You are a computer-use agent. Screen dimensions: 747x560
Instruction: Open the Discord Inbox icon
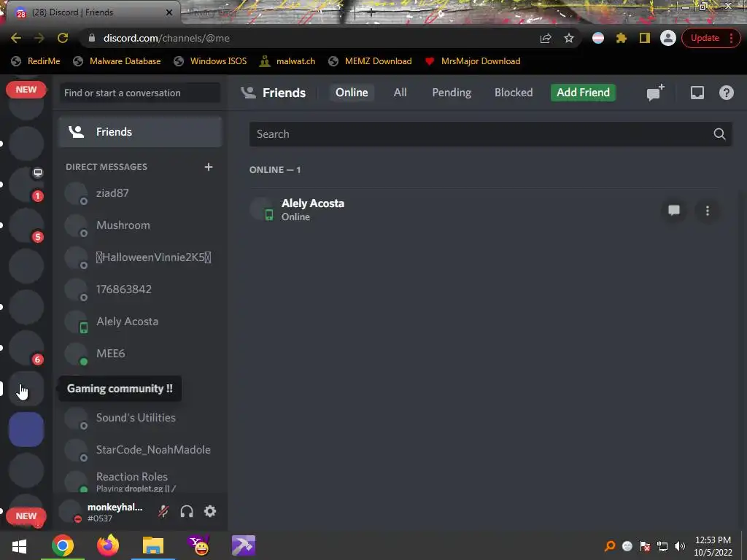point(697,93)
